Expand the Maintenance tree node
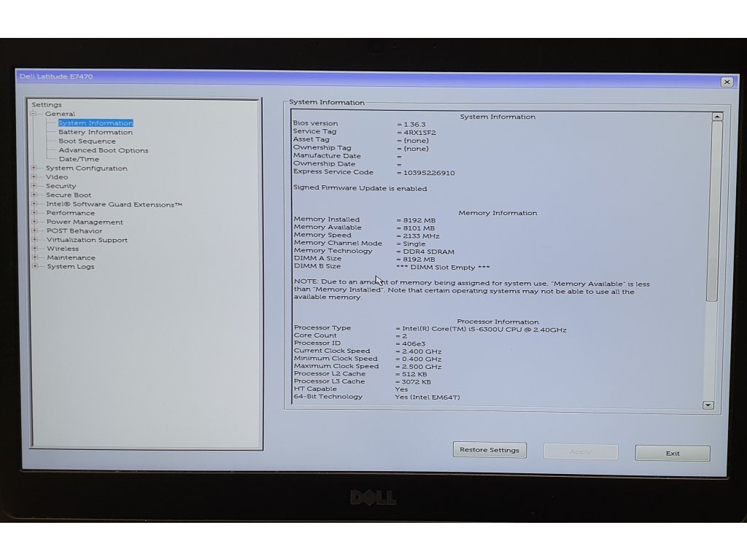Screen dimensions: 747x560 tap(35, 257)
